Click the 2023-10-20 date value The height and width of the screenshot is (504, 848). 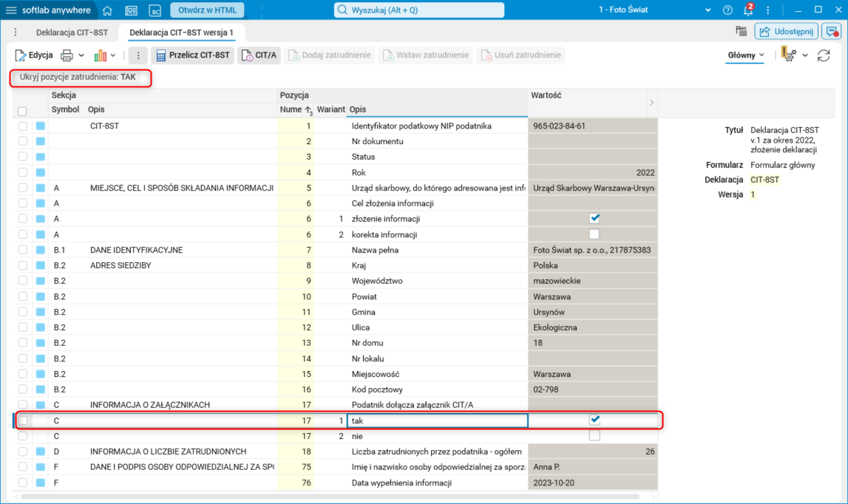click(593, 483)
